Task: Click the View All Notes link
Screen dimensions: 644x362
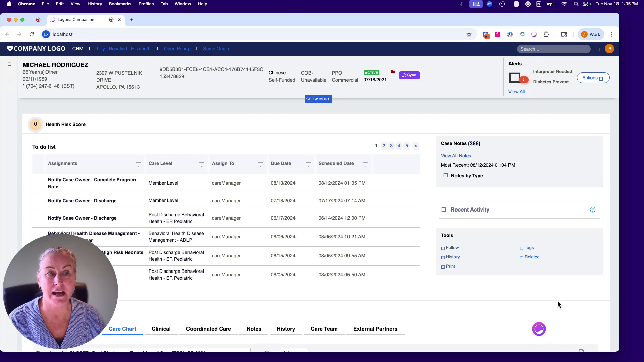Action: (x=456, y=156)
